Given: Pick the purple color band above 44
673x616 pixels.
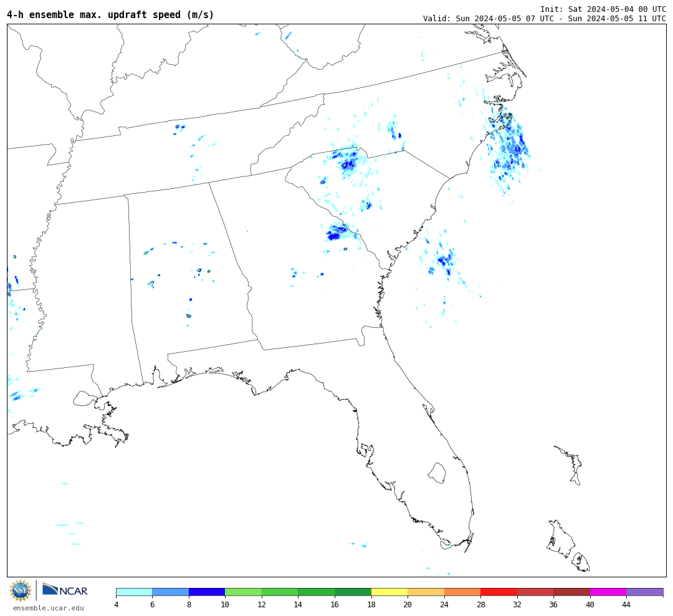Looking at the screenshot, I should click(645, 592).
